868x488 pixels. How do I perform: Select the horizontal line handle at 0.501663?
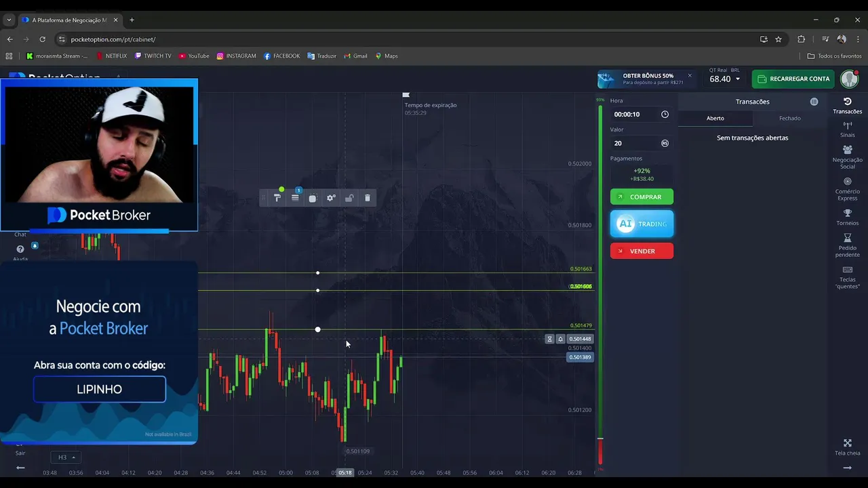pyautogui.click(x=318, y=273)
